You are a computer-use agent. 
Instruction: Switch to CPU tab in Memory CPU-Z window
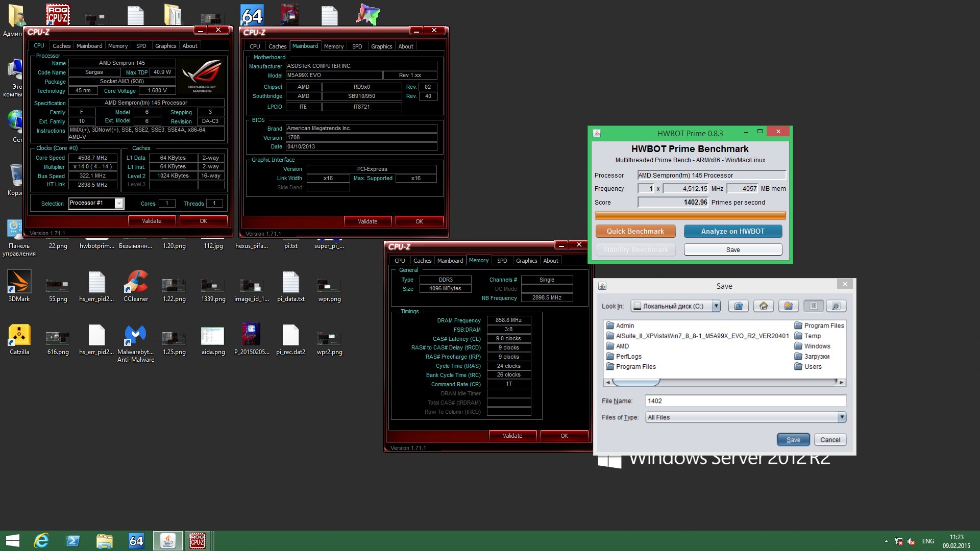(x=400, y=261)
